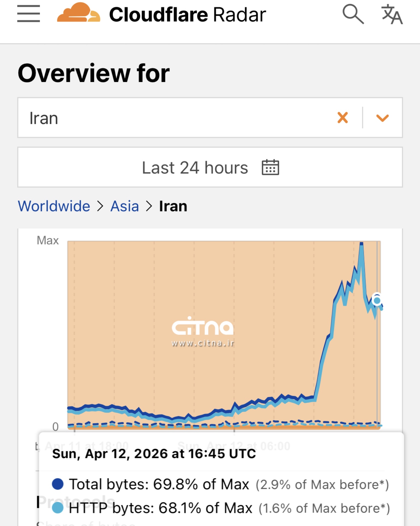Click the light blue HTTP bytes dot
Viewport: 420px width, 526px height.
(58, 508)
